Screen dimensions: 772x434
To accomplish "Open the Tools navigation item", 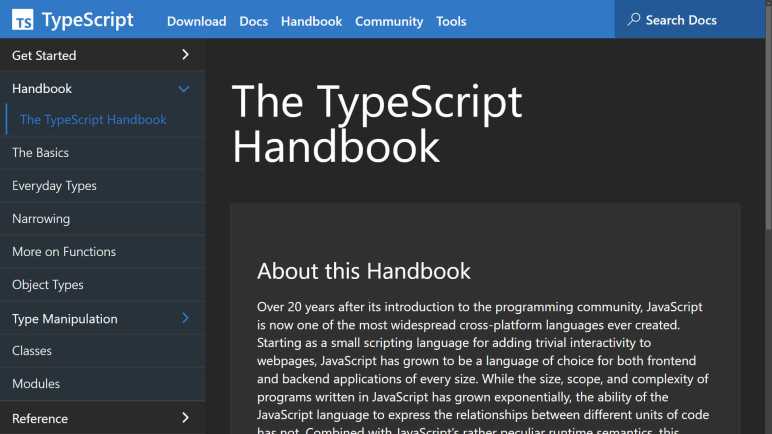I will [x=451, y=21].
